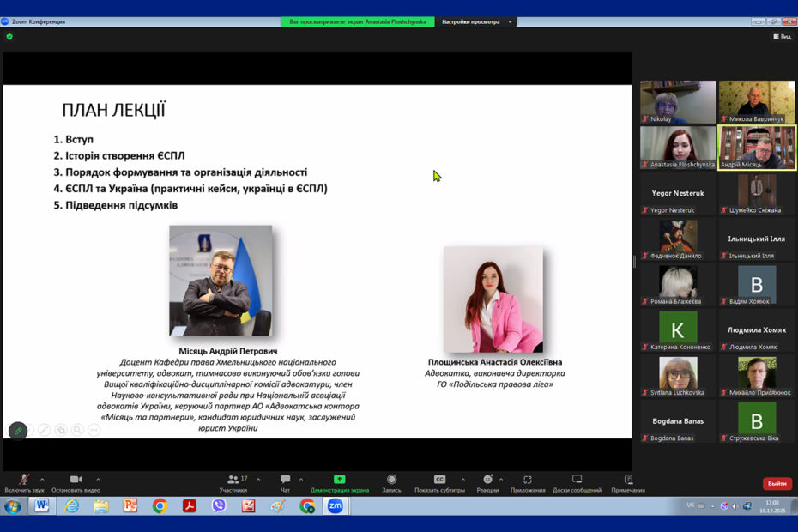Click the green encryption shield icon
The height and width of the screenshot is (532, 798).
pos(9,37)
